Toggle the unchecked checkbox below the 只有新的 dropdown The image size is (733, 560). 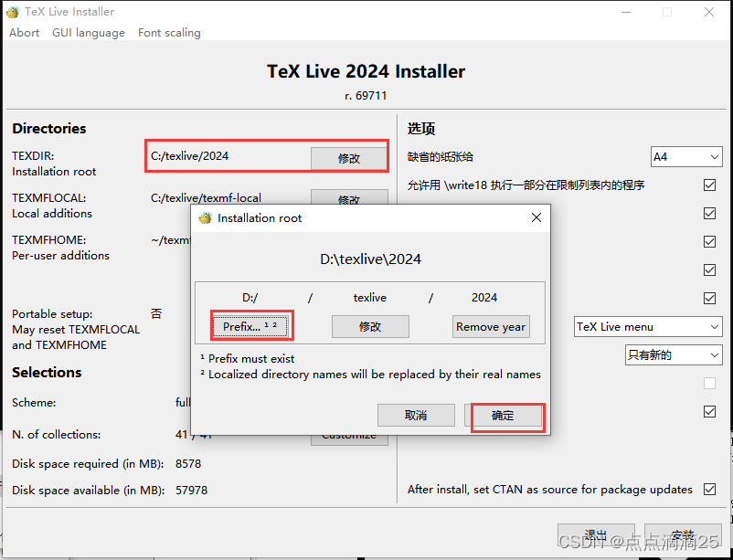(x=709, y=384)
